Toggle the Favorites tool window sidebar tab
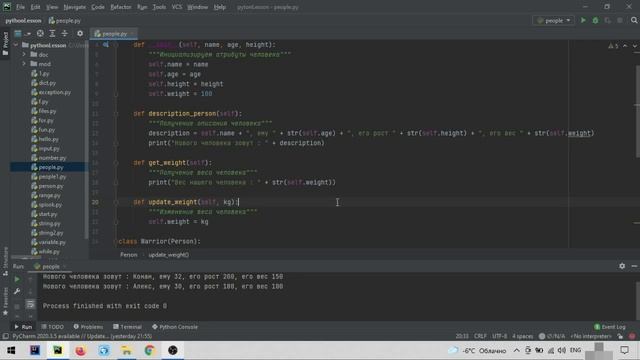The width and height of the screenshot is (640, 360). point(5,301)
